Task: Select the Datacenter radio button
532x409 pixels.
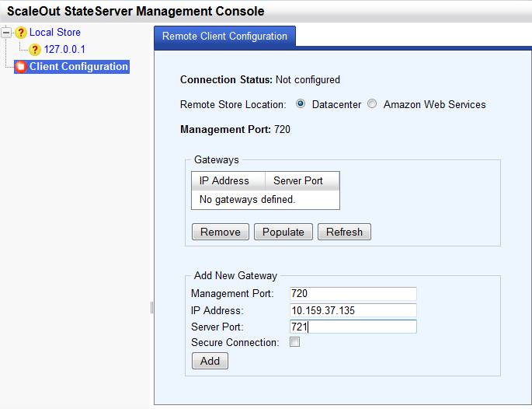Action: click(x=301, y=103)
